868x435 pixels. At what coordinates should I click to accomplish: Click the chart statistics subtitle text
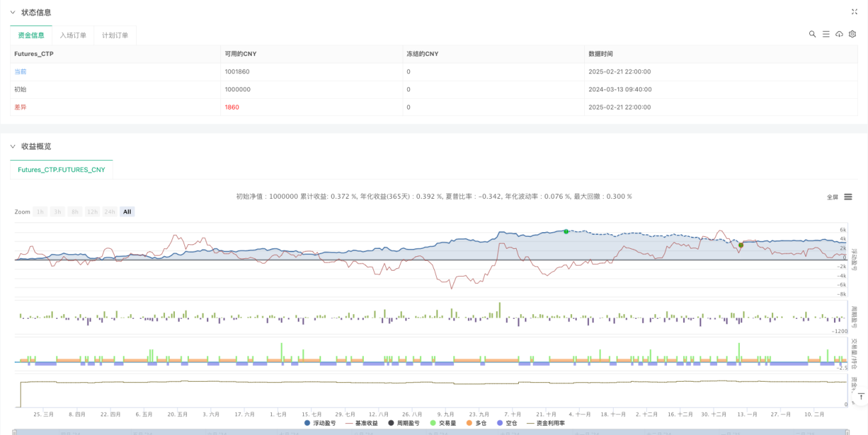coord(434,197)
